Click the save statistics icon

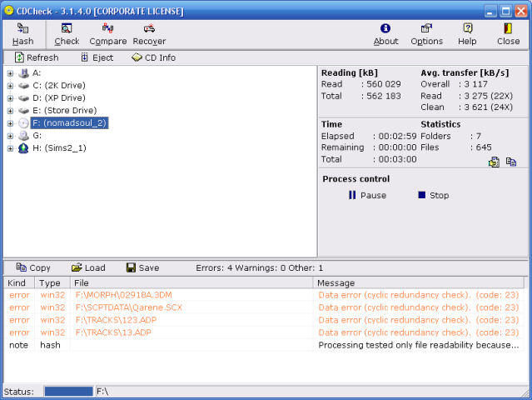[494, 162]
